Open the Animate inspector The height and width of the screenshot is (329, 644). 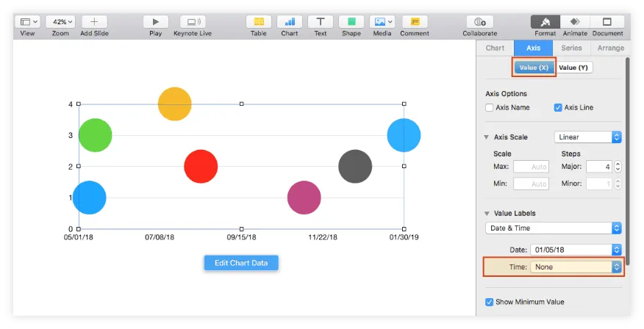pyautogui.click(x=575, y=22)
